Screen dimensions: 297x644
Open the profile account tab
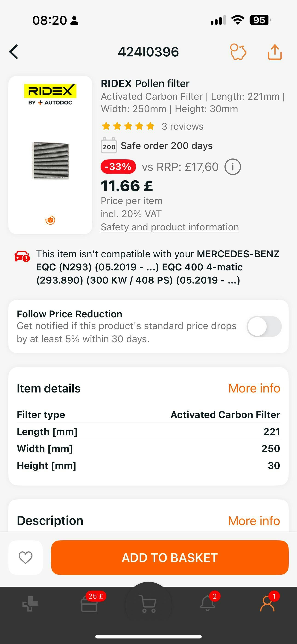click(267, 603)
